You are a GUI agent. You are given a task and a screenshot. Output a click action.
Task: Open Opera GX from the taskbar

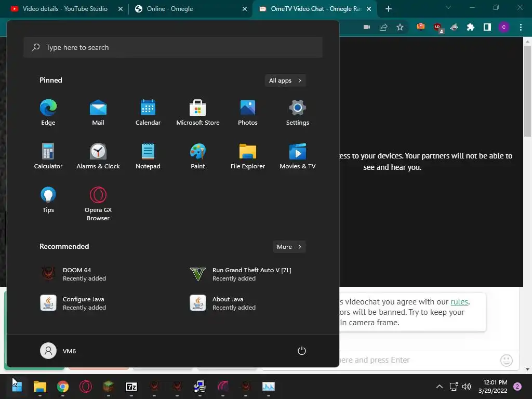pyautogui.click(x=86, y=387)
